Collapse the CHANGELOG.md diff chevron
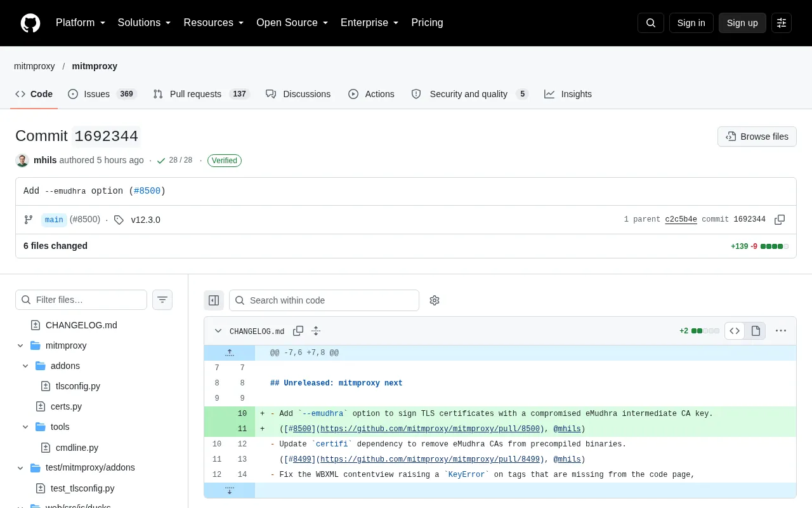 (218, 331)
